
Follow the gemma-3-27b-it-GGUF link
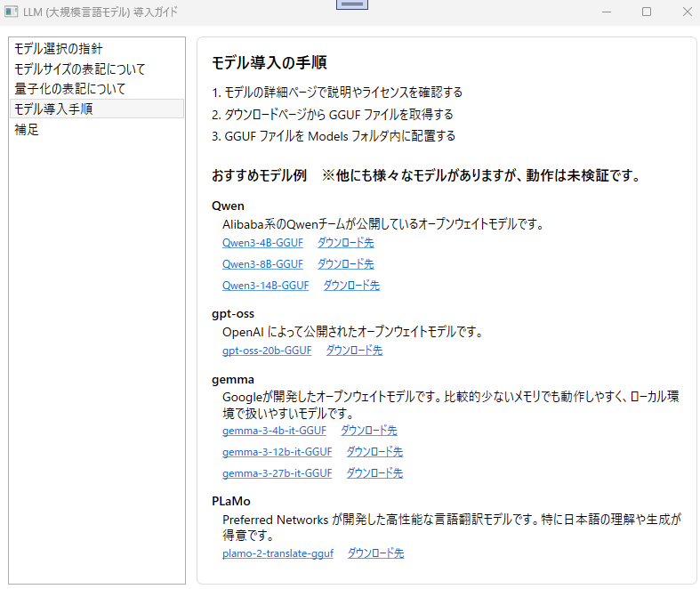point(277,473)
